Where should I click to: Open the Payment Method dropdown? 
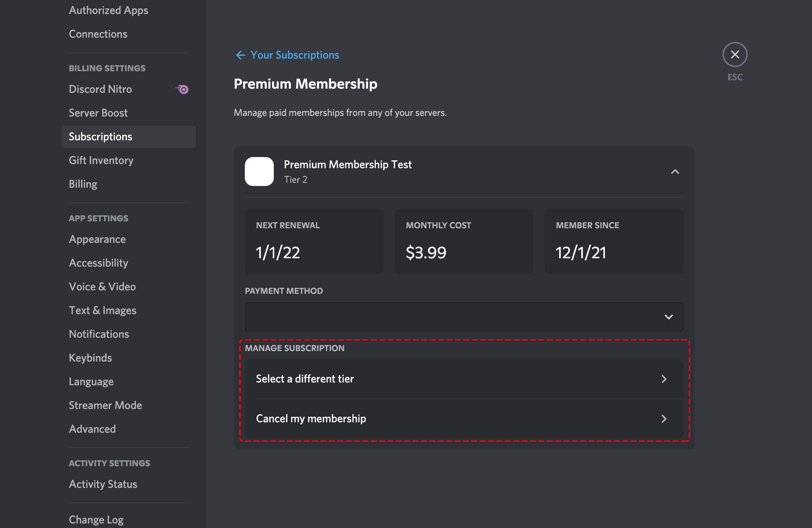464,317
